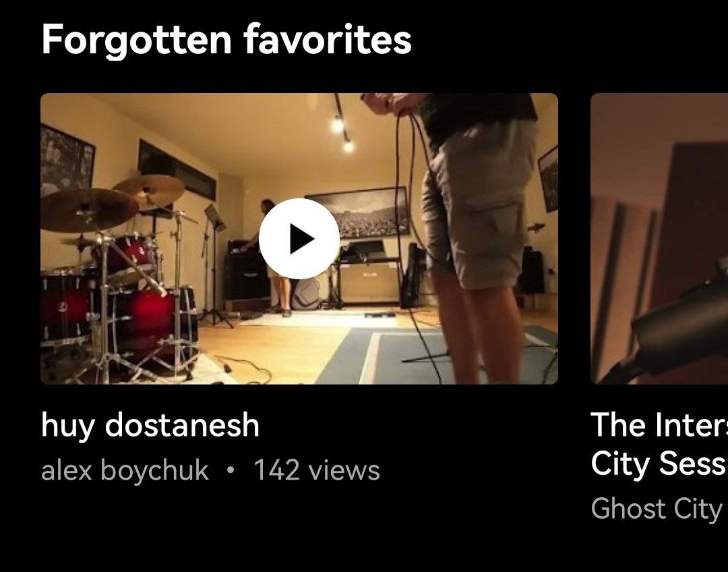Click the cymbals in the rehearsal thumbnail
Viewport: 728px width, 572px height.
(111, 200)
